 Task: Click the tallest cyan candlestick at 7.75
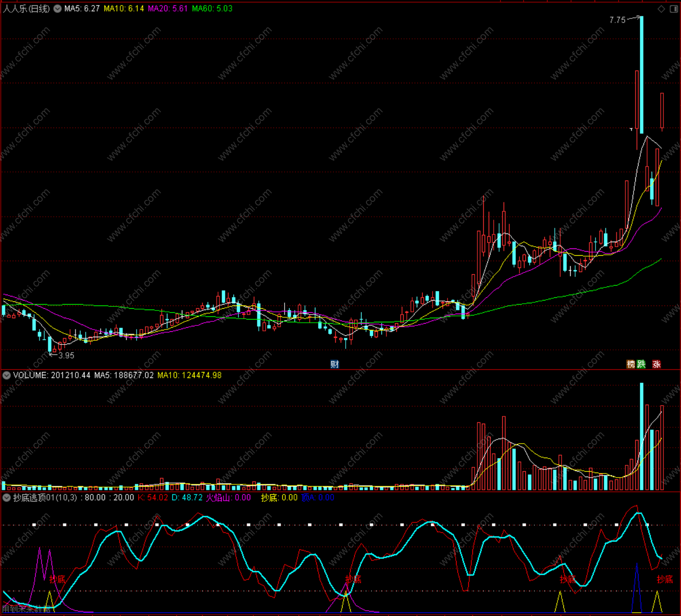(x=642, y=75)
